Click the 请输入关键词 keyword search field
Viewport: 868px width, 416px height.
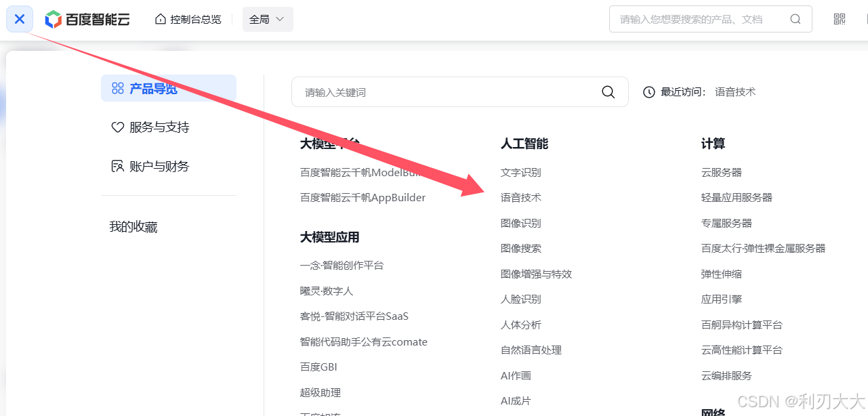pyautogui.click(x=460, y=92)
